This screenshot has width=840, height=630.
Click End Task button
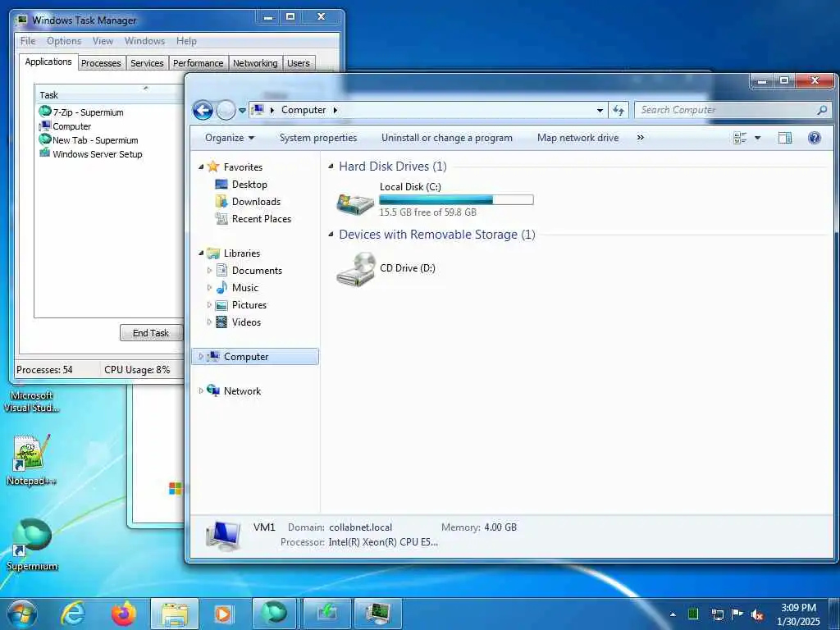[151, 333]
